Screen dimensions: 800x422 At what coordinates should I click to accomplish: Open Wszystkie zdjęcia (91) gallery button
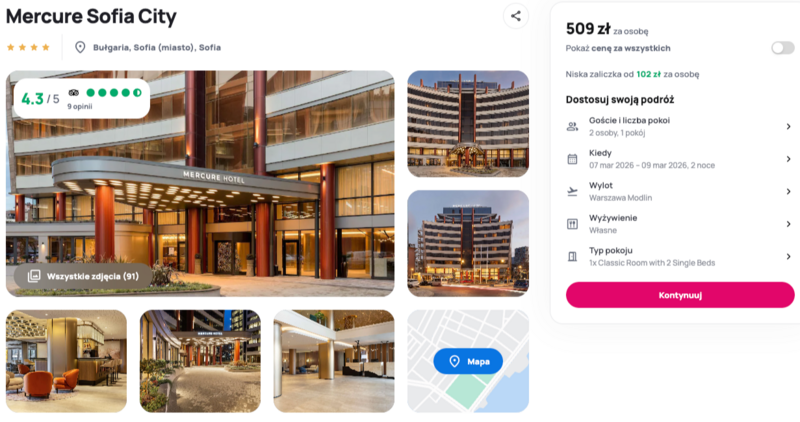[x=83, y=276]
